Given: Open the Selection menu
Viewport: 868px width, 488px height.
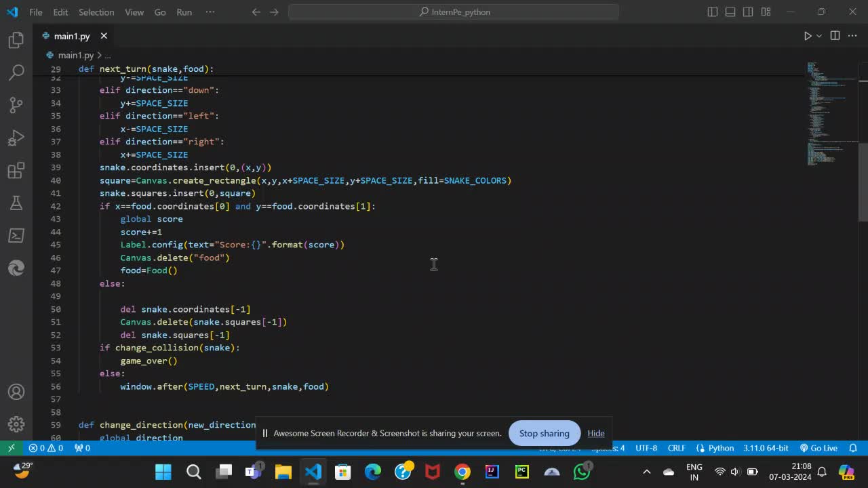Looking at the screenshot, I should click(96, 12).
